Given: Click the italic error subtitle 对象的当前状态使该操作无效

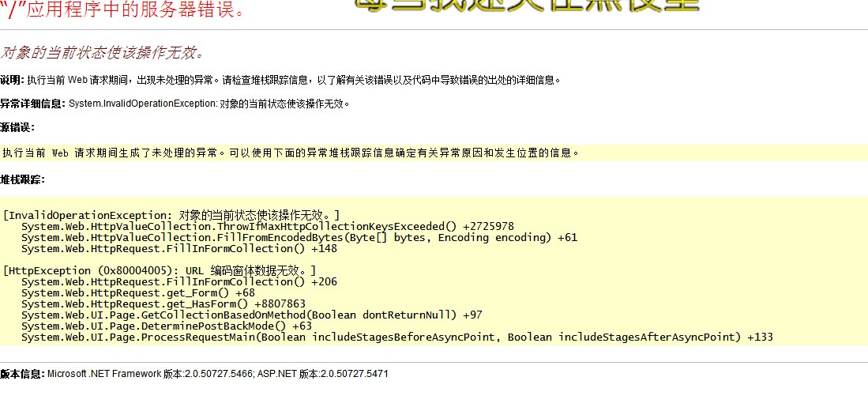Looking at the screenshot, I should 103,54.
